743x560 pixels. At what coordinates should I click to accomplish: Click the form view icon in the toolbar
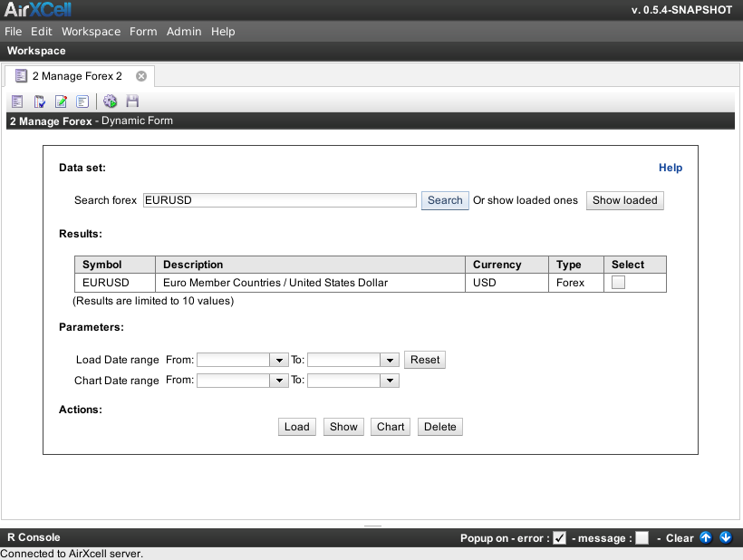[17, 101]
